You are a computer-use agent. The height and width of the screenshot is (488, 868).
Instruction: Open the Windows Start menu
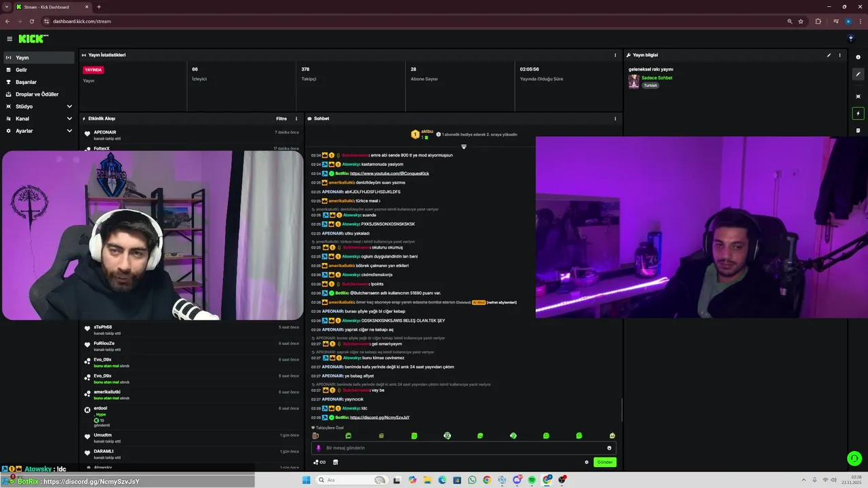point(306,480)
